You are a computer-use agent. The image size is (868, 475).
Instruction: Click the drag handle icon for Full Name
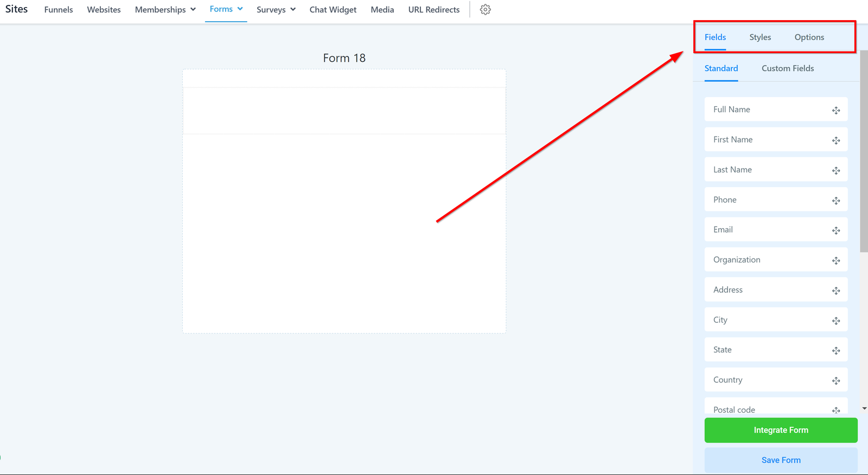point(836,110)
